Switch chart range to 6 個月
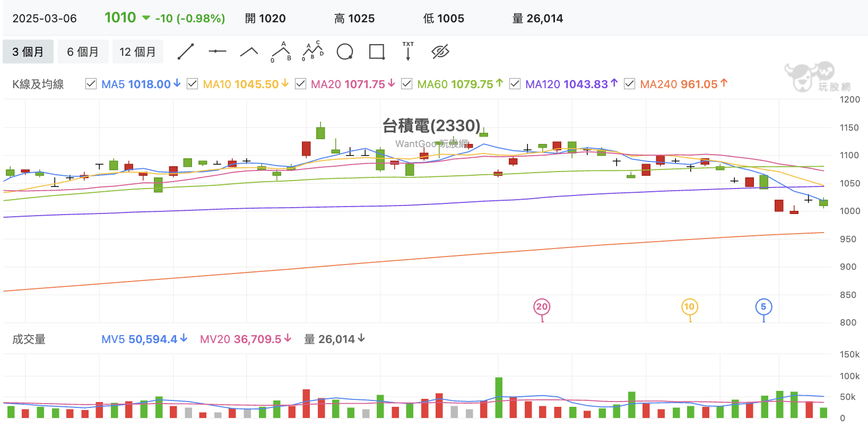This screenshot has width=868, height=427. pyautogui.click(x=83, y=52)
